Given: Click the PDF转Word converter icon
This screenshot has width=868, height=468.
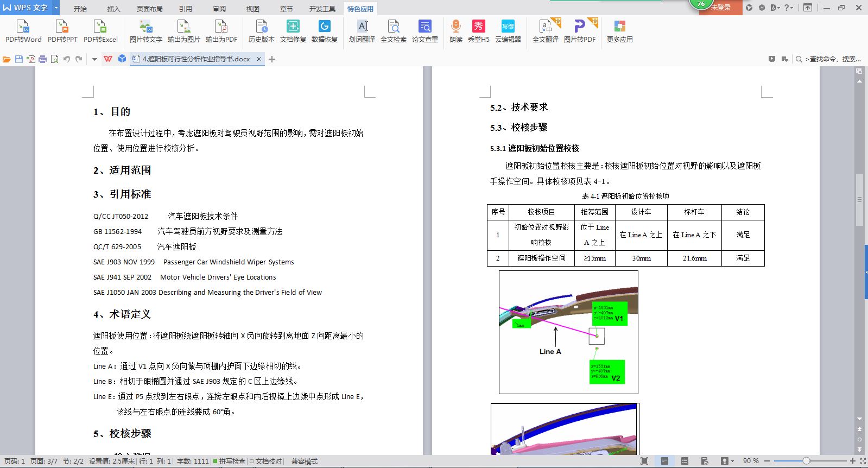Looking at the screenshot, I should (x=23, y=31).
